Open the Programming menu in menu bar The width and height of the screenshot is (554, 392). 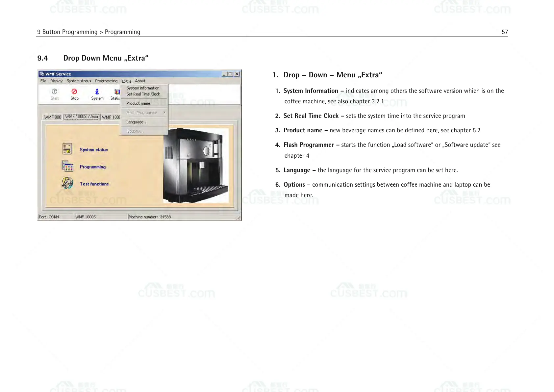click(106, 81)
